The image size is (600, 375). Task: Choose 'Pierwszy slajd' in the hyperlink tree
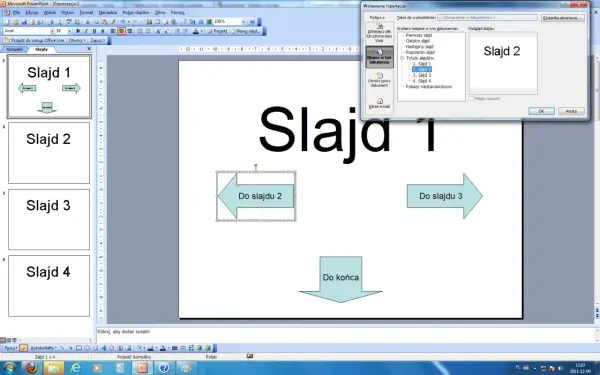click(x=419, y=35)
